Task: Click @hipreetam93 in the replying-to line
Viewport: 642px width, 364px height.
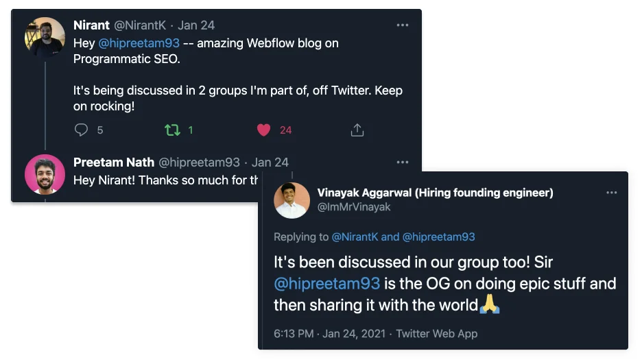Action: click(438, 236)
